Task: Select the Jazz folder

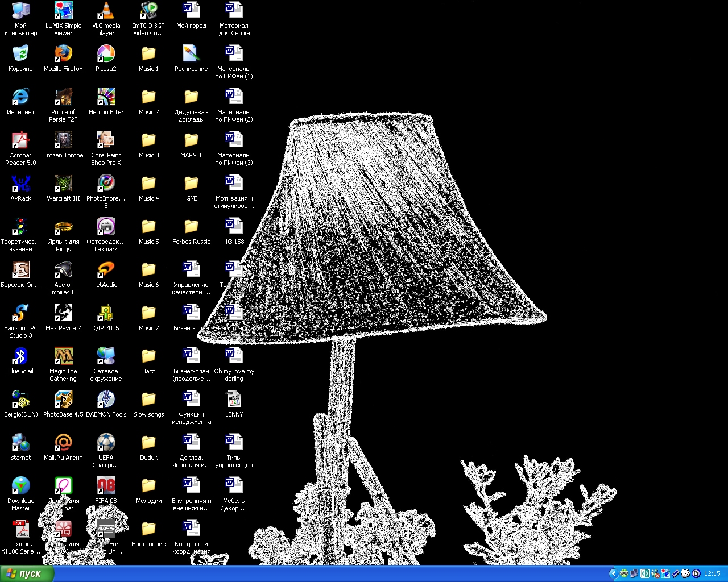Action: [x=148, y=356]
